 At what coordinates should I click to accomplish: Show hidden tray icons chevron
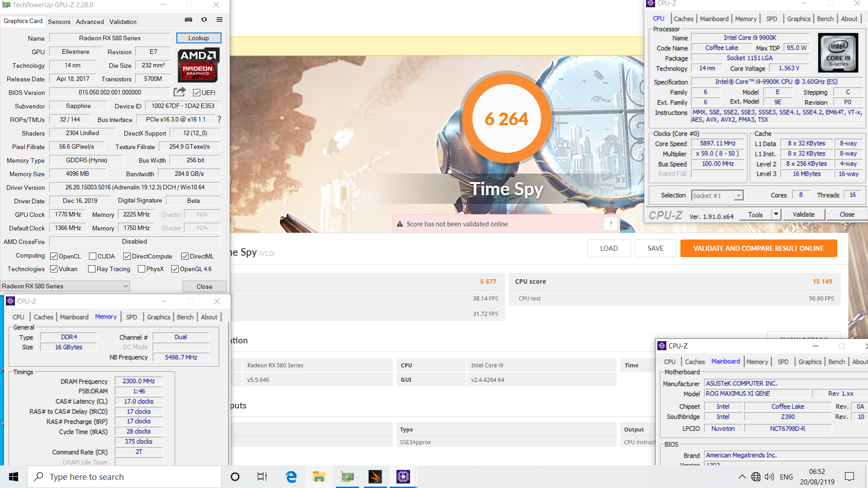pyautogui.click(x=742, y=477)
